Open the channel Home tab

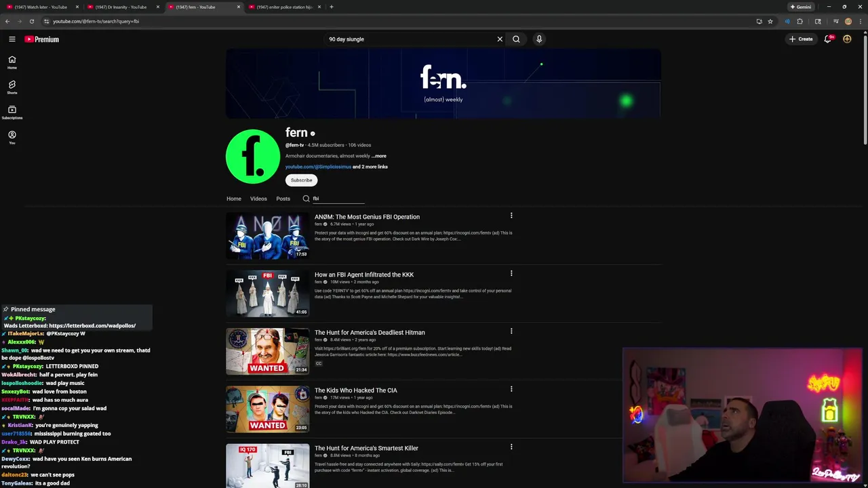pyautogui.click(x=234, y=199)
